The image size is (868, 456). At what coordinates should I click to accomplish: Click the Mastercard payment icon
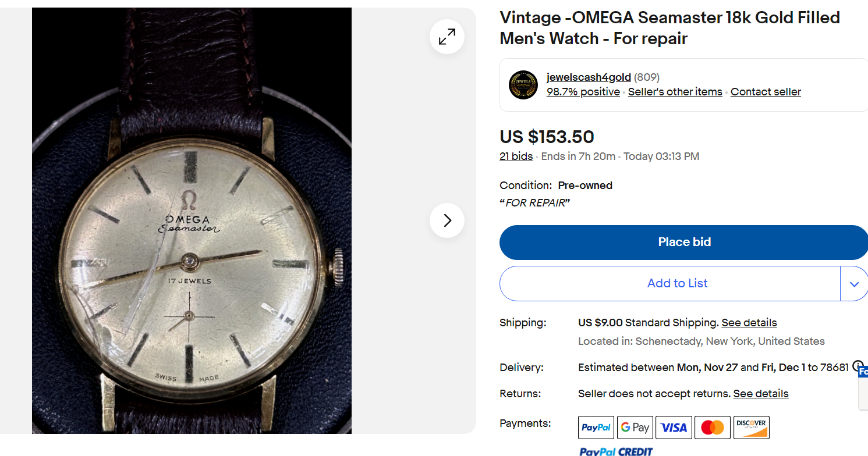[x=713, y=427]
